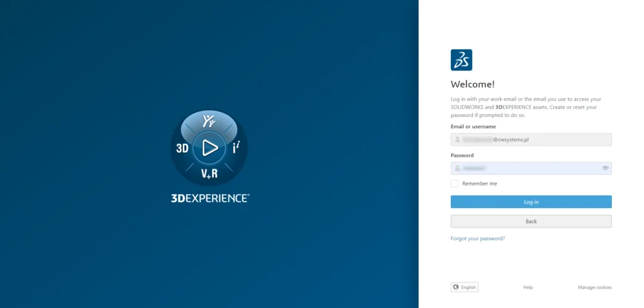Click the Remember me label
Viewport: 644px width, 308px height.
(479, 184)
